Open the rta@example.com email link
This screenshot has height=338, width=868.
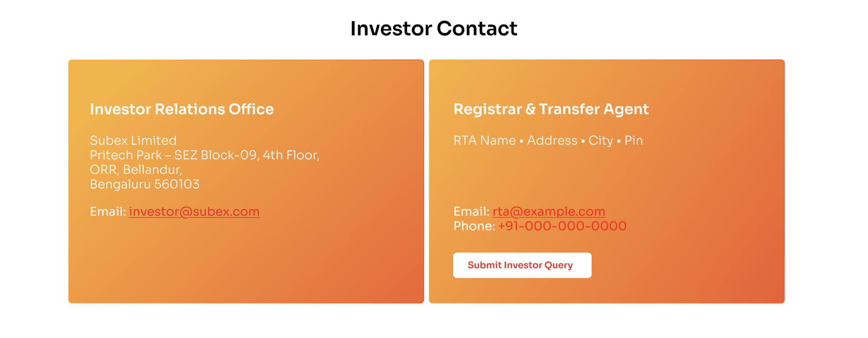point(548,212)
